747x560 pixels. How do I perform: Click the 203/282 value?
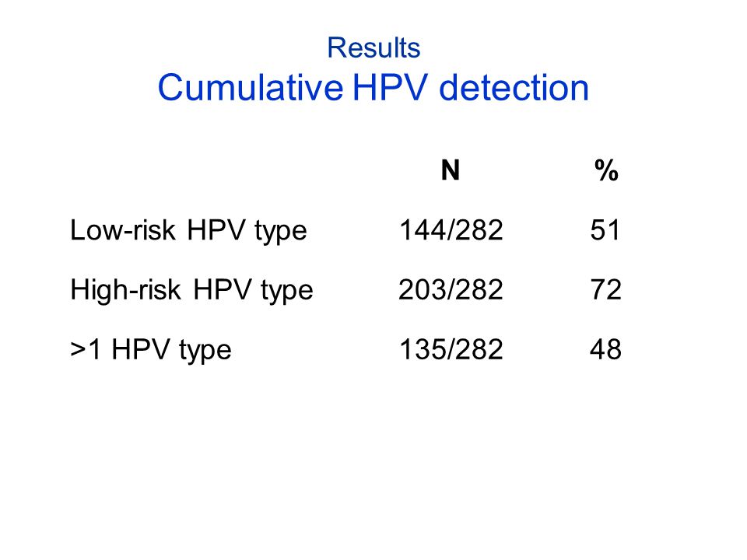click(x=451, y=289)
